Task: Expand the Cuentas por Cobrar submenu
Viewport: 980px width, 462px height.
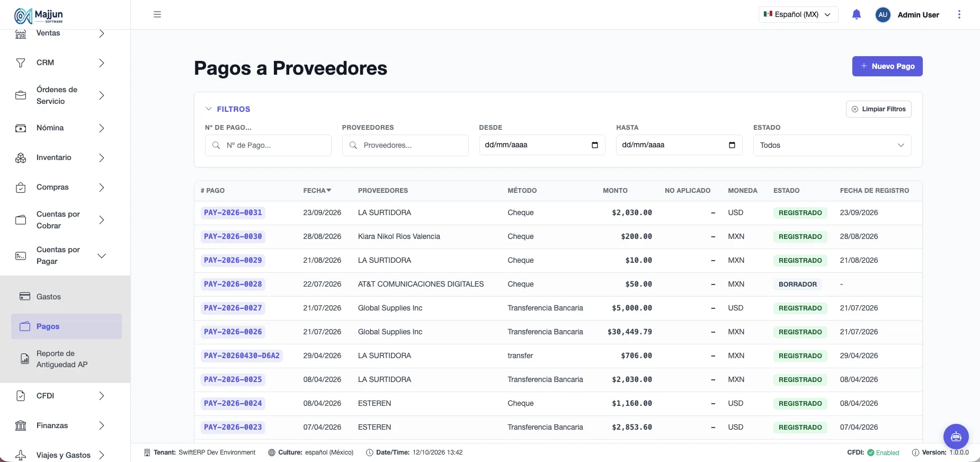Action: 102,220
